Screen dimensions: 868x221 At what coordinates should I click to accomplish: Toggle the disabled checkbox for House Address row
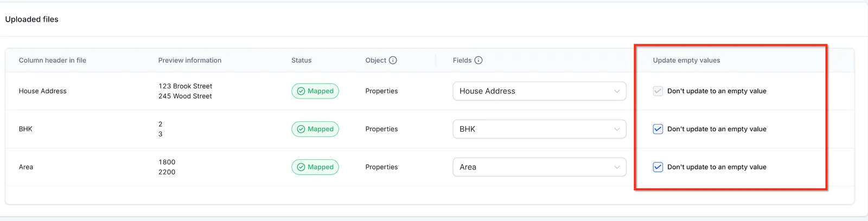(x=658, y=91)
